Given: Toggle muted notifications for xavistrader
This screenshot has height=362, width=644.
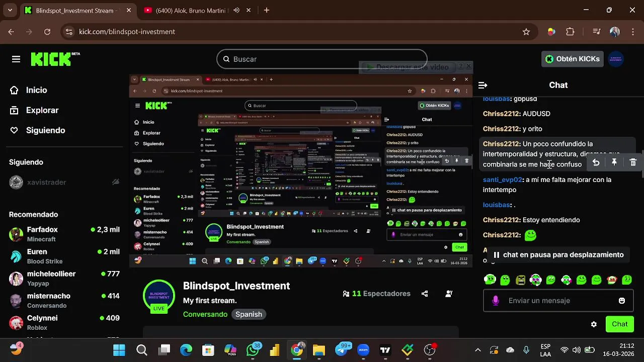Looking at the screenshot, I should tap(116, 182).
